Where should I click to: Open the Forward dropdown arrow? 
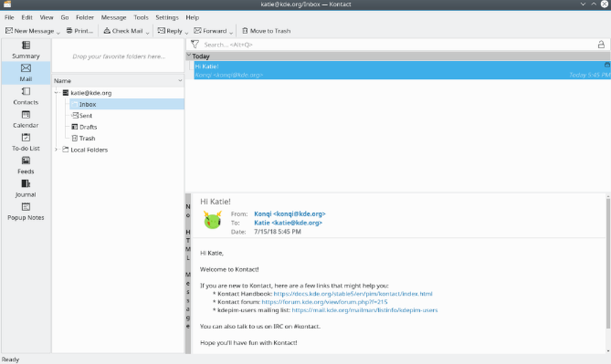pyautogui.click(x=231, y=32)
